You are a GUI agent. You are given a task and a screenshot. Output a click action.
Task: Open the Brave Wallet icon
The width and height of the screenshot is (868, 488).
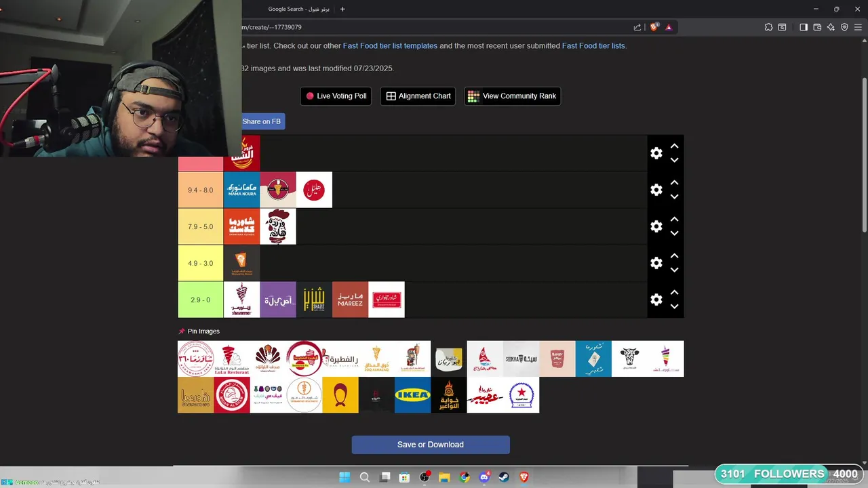pos(817,27)
